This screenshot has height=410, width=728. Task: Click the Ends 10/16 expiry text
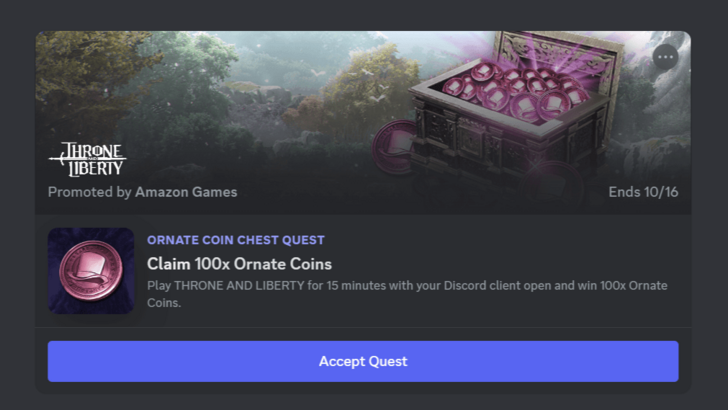coord(643,192)
